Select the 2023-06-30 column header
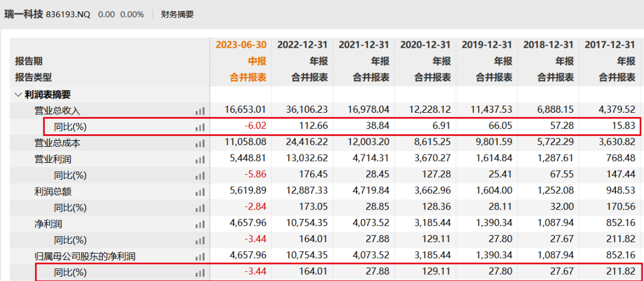This screenshot has height=281, width=644. 241,44
